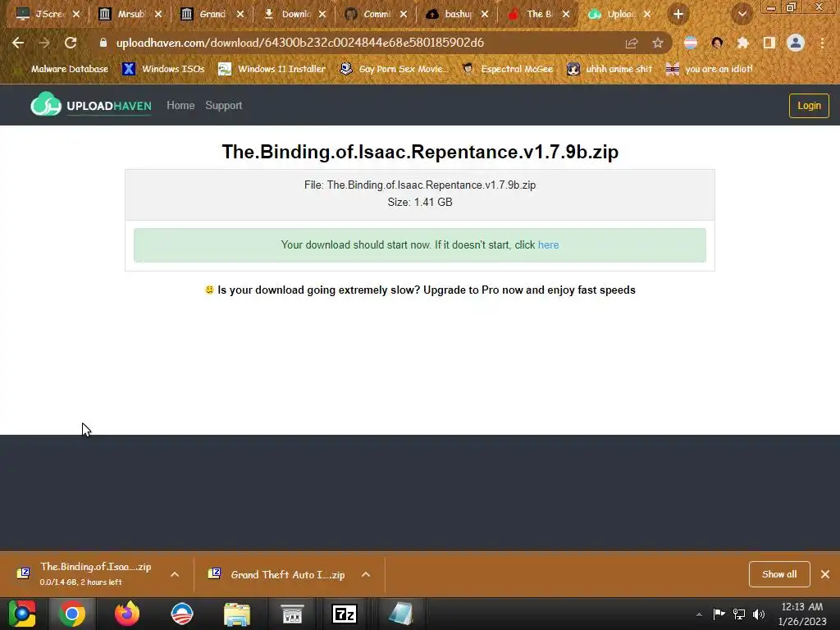Open the Extensions puzzle icon
Screen dimensions: 840x630
742,43
